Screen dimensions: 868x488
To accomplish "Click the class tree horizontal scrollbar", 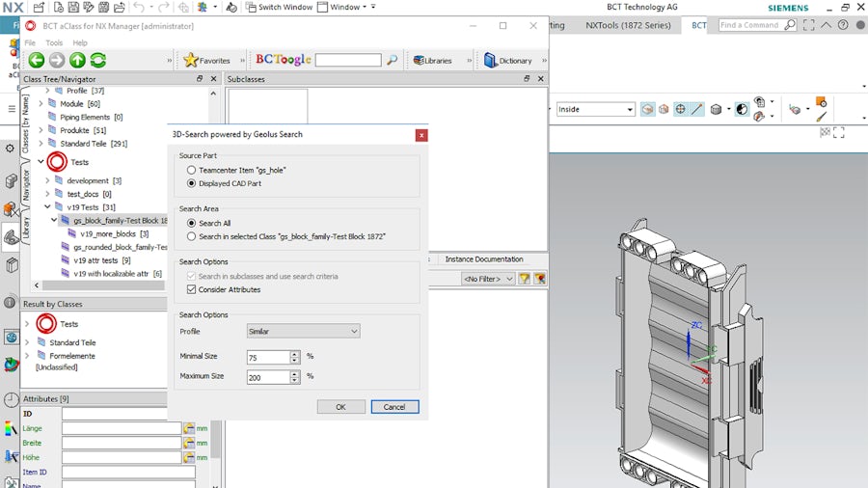I will tap(103, 285).
